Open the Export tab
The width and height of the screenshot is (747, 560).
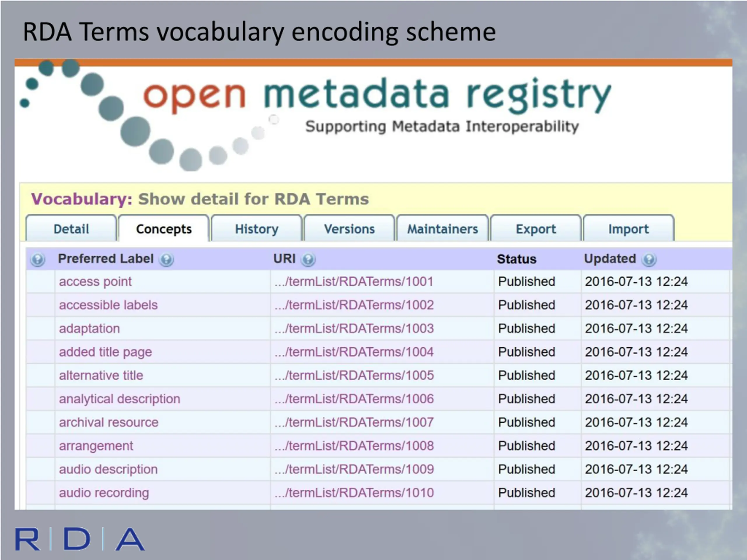tap(536, 229)
